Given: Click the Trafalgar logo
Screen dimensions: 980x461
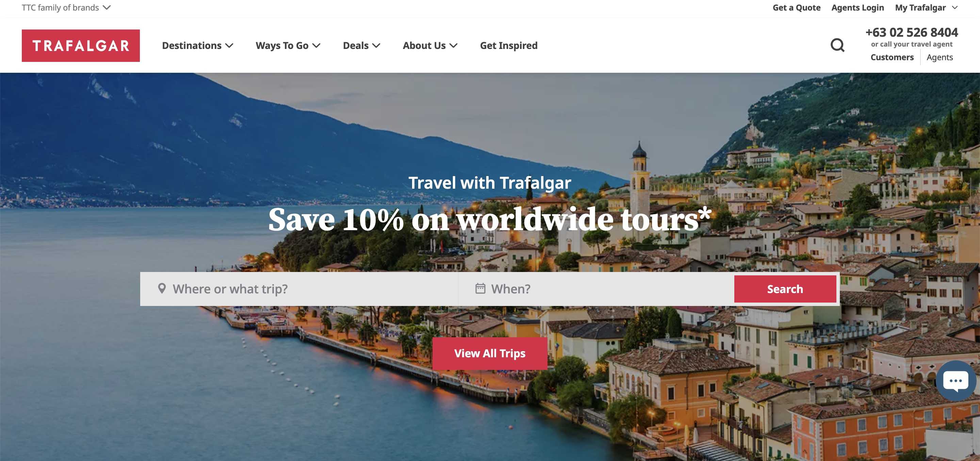Looking at the screenshot, I should tap(81, 46).
